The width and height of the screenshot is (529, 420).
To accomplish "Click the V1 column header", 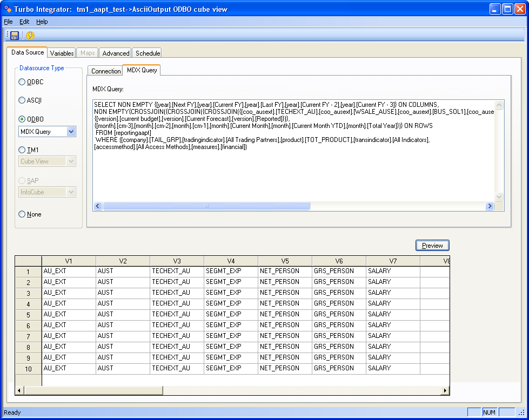I will point(69,261).
